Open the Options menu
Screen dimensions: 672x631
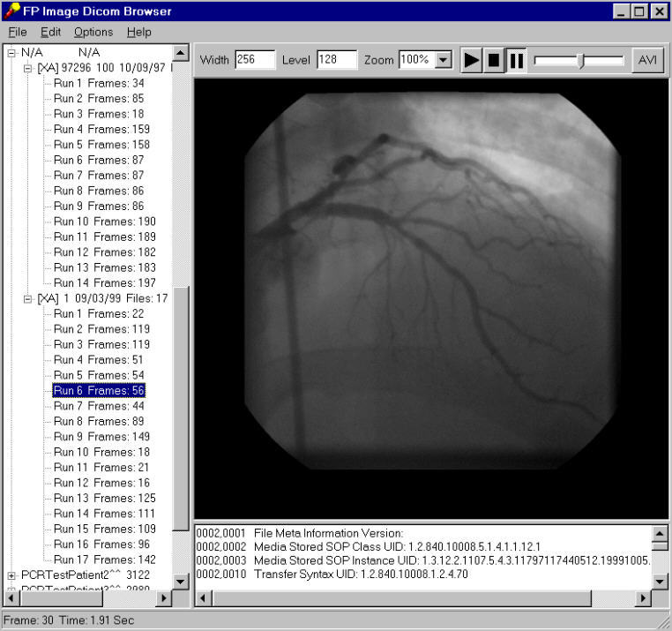(93, 32)
